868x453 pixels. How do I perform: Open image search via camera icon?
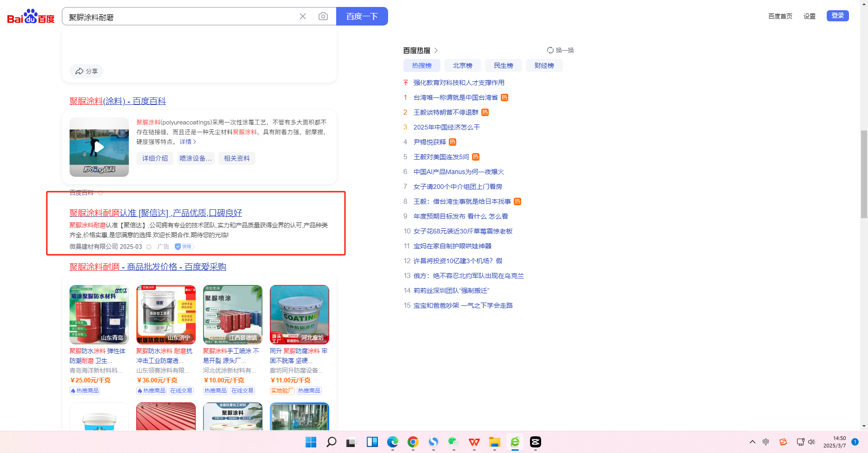click(323, 17)
